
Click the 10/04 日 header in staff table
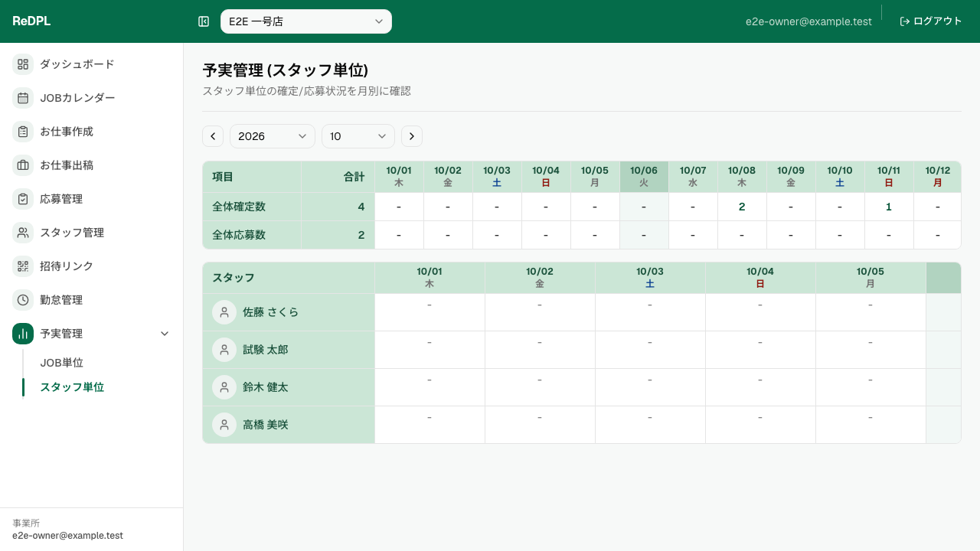click(x=760, y=278)
